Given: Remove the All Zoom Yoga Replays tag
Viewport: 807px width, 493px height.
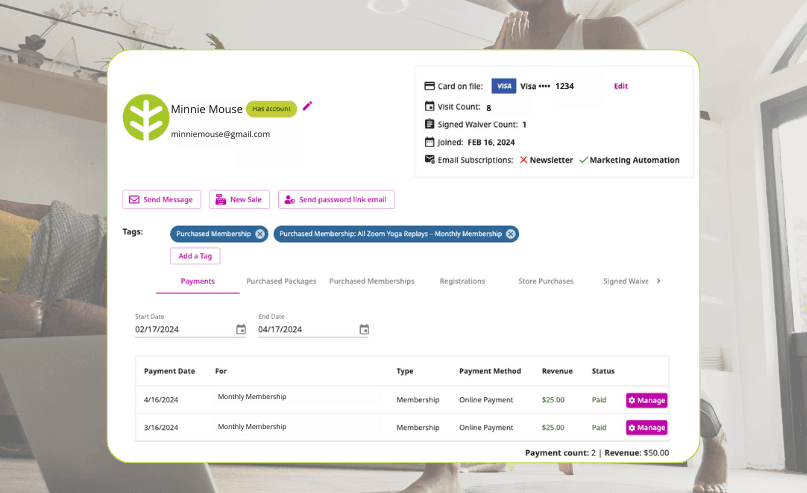Looking at the screenshot, I should (x=510, y=234).
